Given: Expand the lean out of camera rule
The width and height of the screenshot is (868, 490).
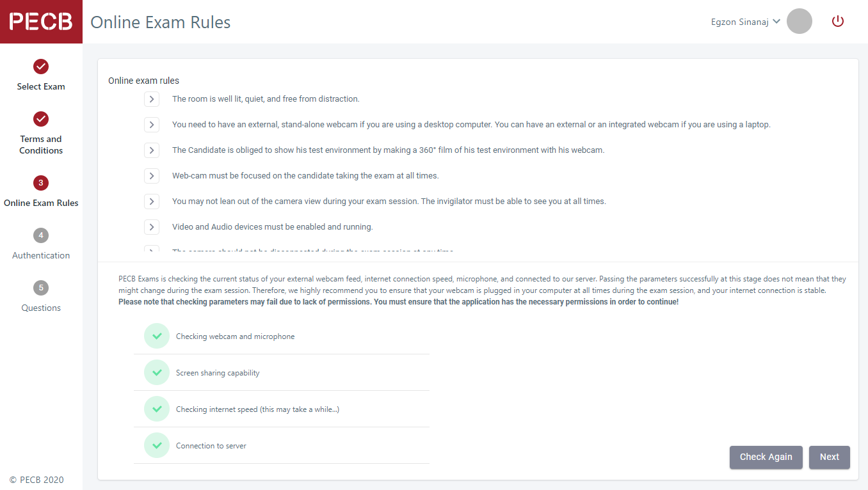Looking at the screenshot, I should [152, 202].
